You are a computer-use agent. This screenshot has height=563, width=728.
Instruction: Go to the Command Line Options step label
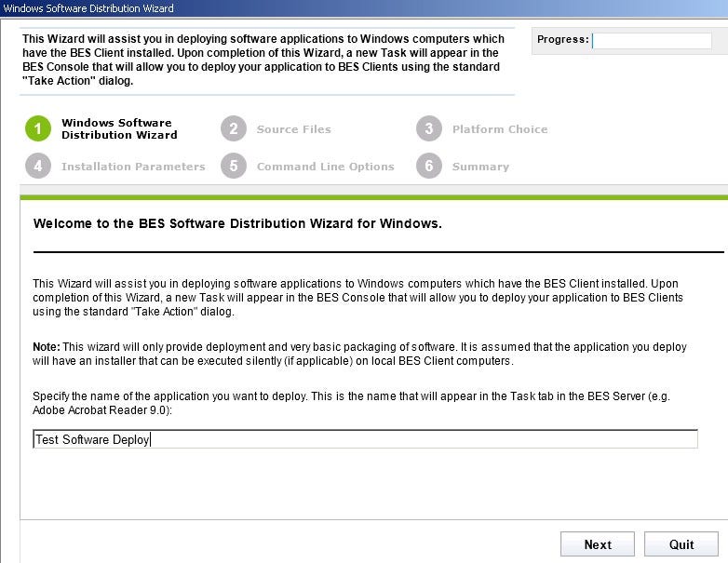[x=326, y=167]
